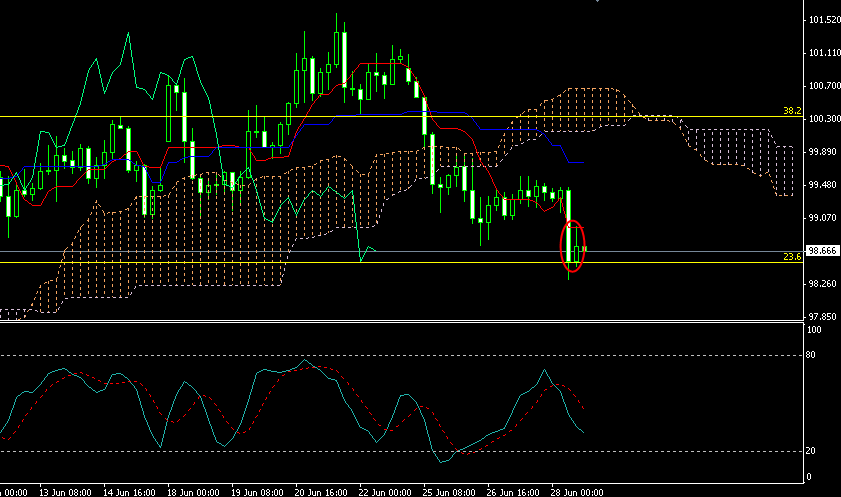Click the chart shift triangle marker at top

click(597, 2)
